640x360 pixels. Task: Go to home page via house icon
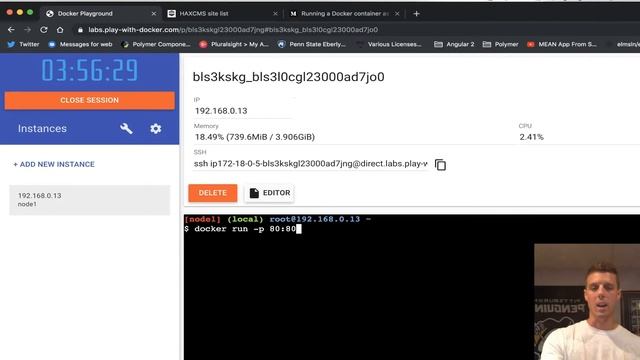[x=60, y=30]
